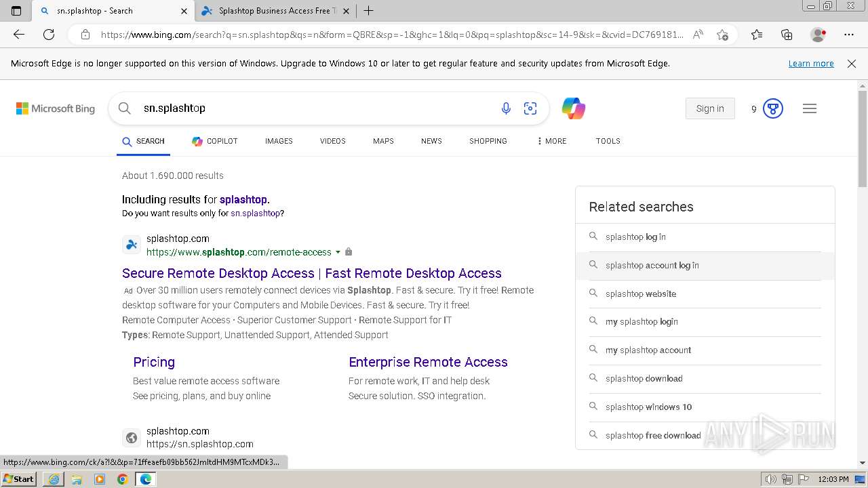Open Read aloud icon in address bar
The image size is (868, 488).
698,35
